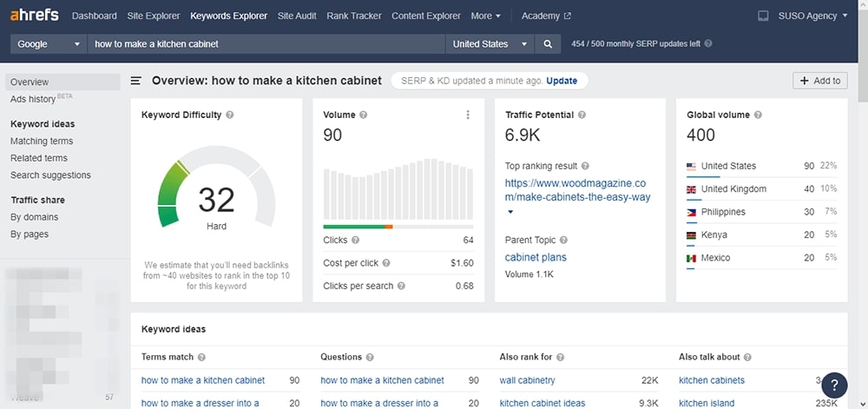This screenshot has width=868, height=409.
Task: Open Keywords Explorer
Action: click(228, 16)
